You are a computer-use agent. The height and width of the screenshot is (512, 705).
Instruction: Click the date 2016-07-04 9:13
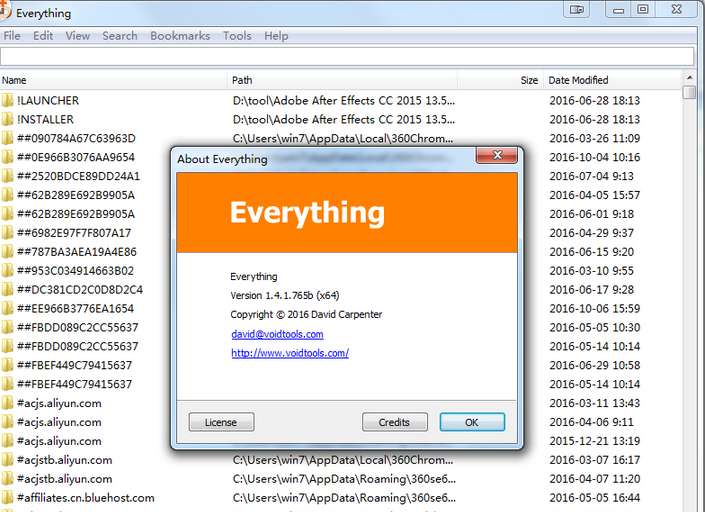point(591,176)
